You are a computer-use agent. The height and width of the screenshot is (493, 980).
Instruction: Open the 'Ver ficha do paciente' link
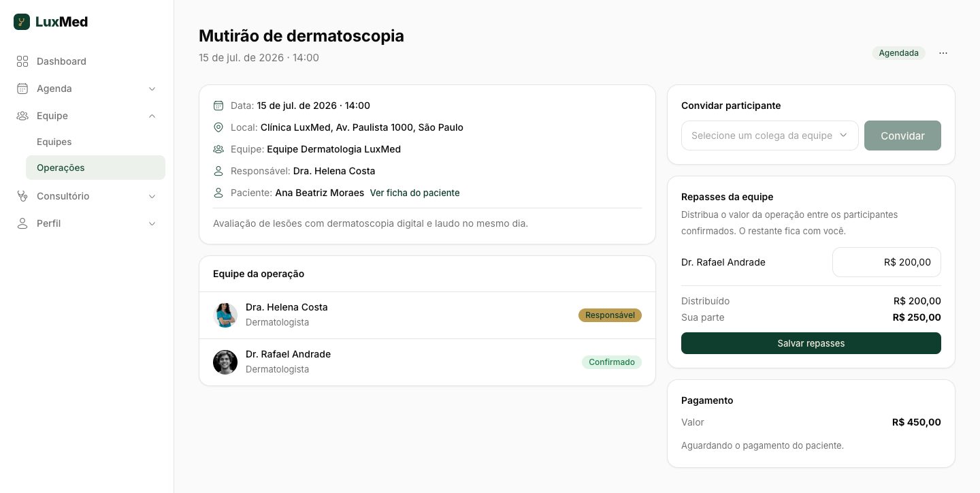414,193
